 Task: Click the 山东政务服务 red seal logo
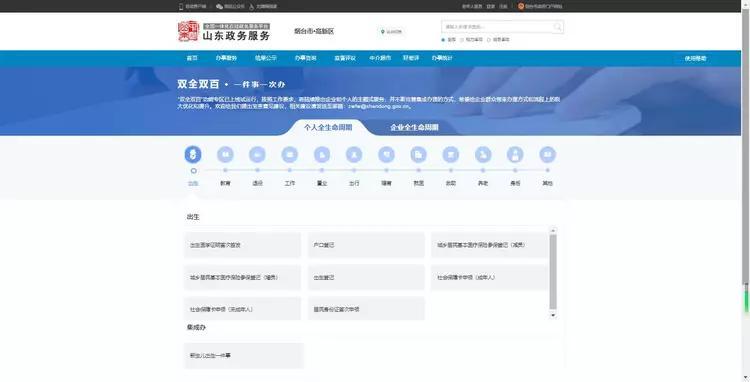point(188,31)
